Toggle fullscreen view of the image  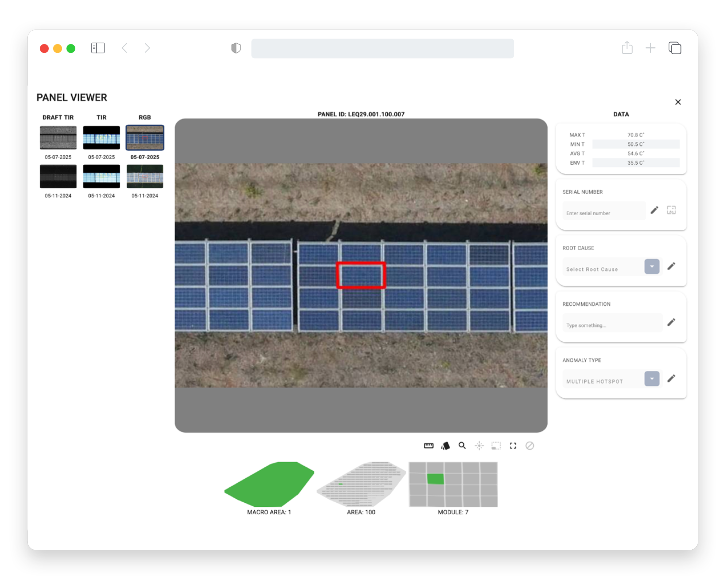tap(513, 445)
